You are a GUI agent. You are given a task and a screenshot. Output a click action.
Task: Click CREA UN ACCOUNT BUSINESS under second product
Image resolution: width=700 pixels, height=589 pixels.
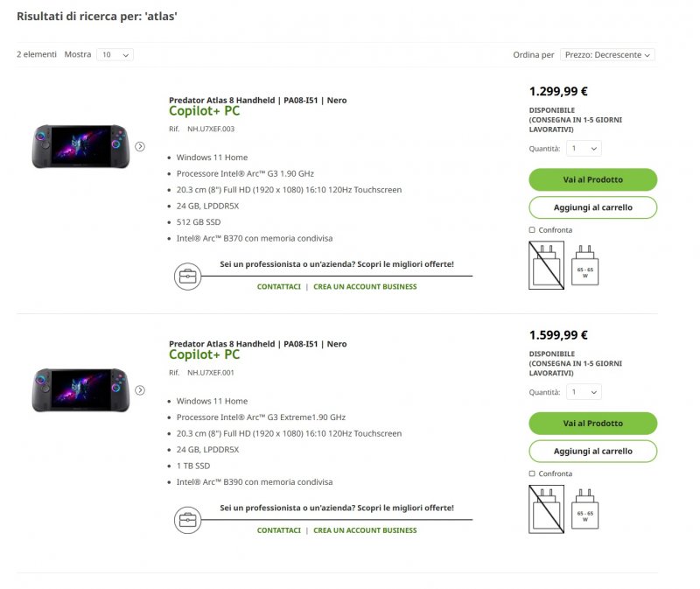point(365,530)
